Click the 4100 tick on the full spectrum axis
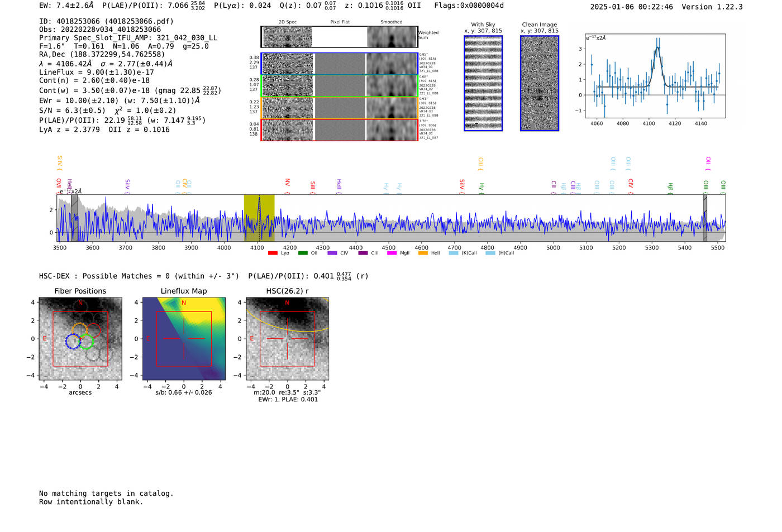This screenshot has height=532, width=782. click(257, 248)
